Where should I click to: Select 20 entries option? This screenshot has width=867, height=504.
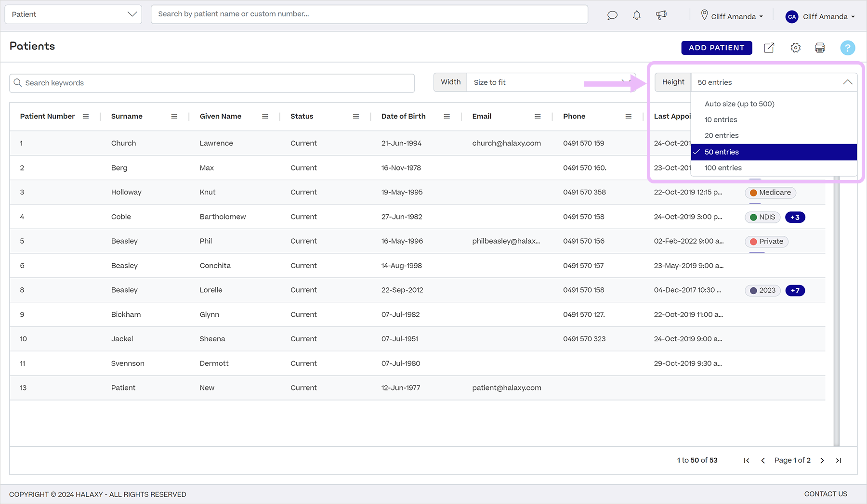click(x=774, y=136)
